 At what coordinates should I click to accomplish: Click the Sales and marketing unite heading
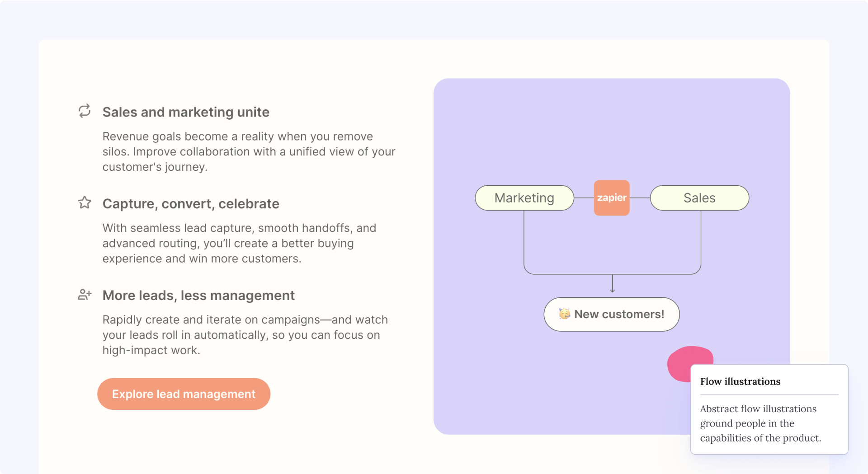point(186,112)
